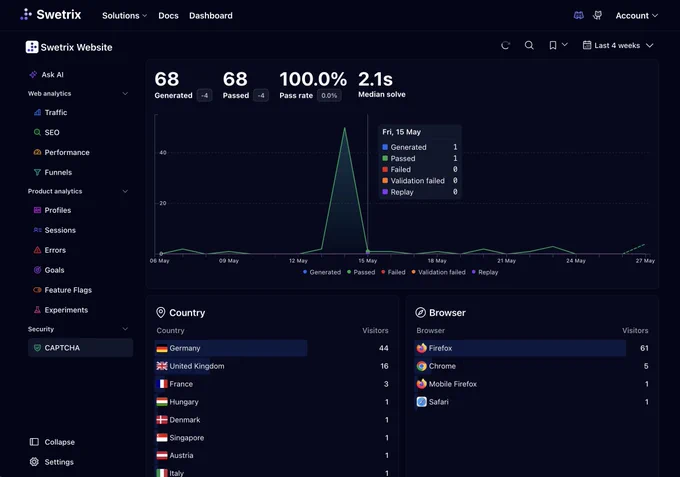This screenshot has height=477, width=680.
Task: Click the Swetrix logo in header
Action: (50, 15)
